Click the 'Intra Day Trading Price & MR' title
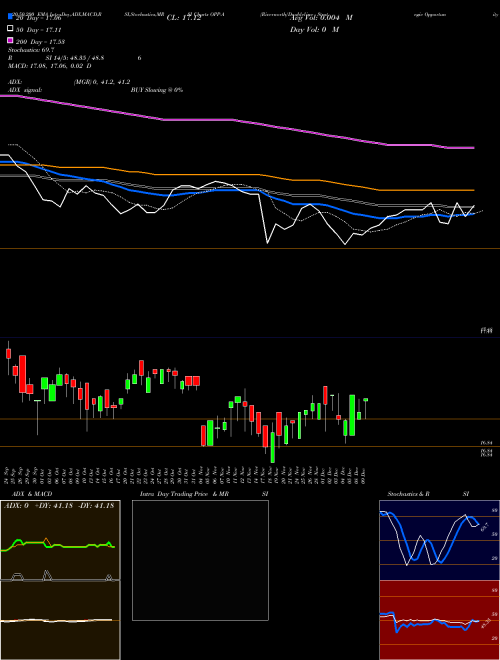 click(x=184, y=494)
